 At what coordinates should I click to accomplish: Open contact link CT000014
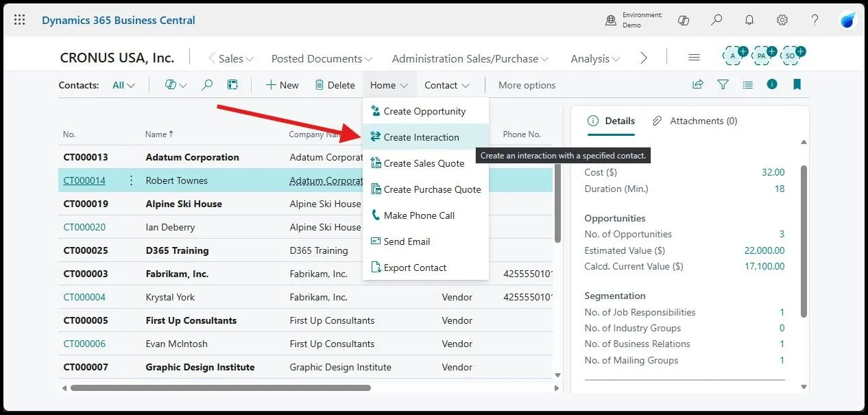point(84,180)
